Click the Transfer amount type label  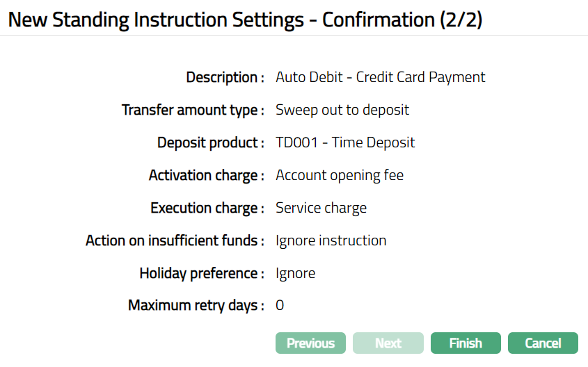(x=193, y=110)
